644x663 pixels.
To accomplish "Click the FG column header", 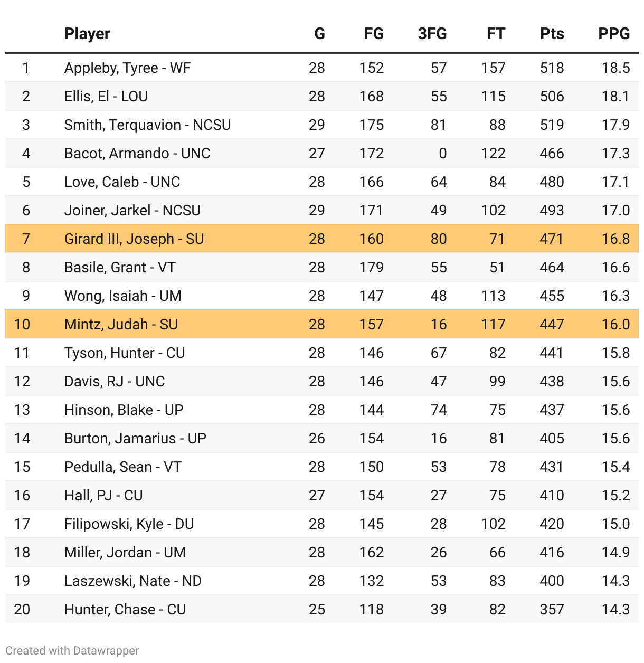I will tap(374, 34).
